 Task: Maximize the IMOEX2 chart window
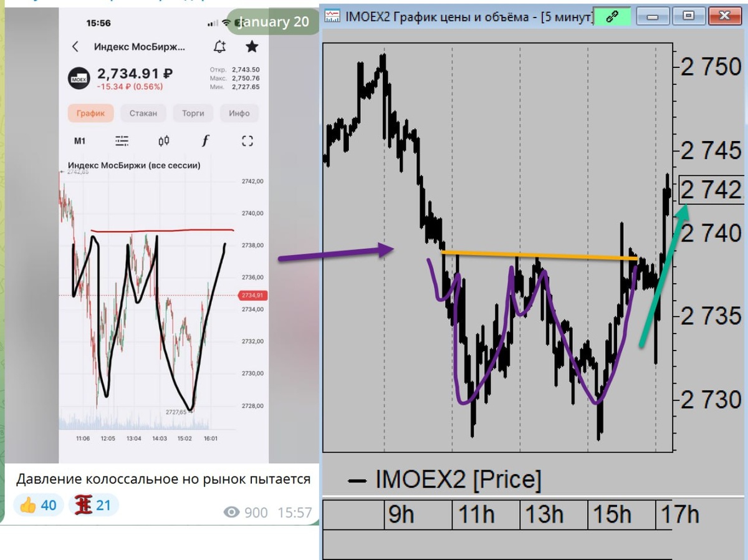(689, 16)
